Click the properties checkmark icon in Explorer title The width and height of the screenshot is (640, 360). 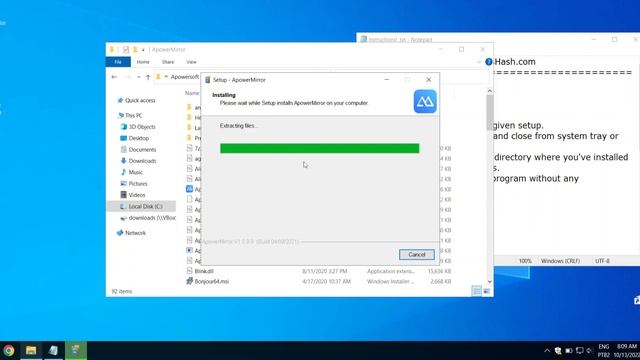(x=126, y=49)
